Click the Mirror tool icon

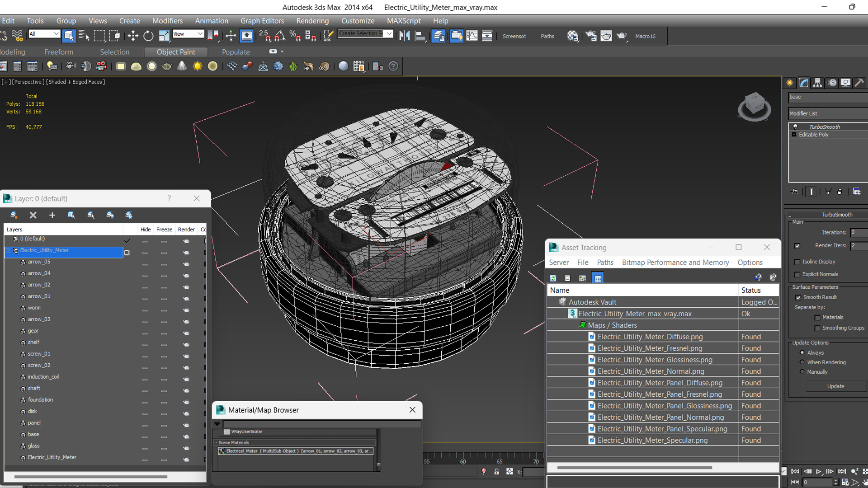(x=405, y=36)
